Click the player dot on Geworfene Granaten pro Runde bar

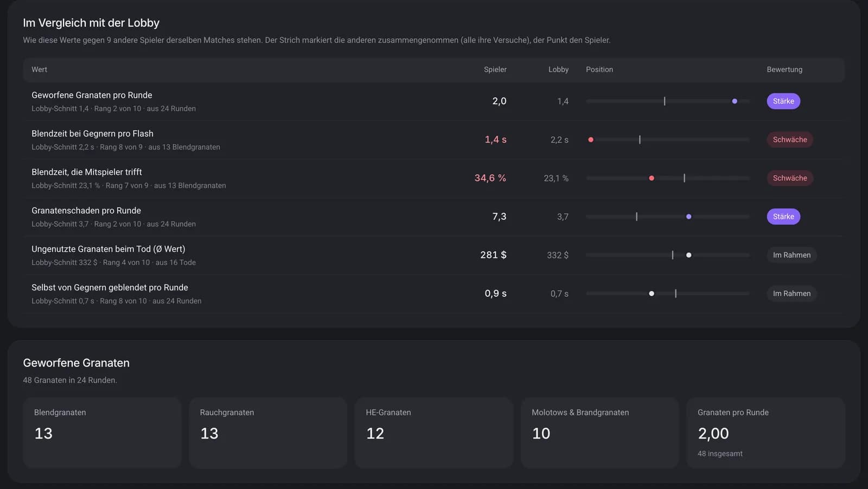pyautogui.click(x=735, y=101)
